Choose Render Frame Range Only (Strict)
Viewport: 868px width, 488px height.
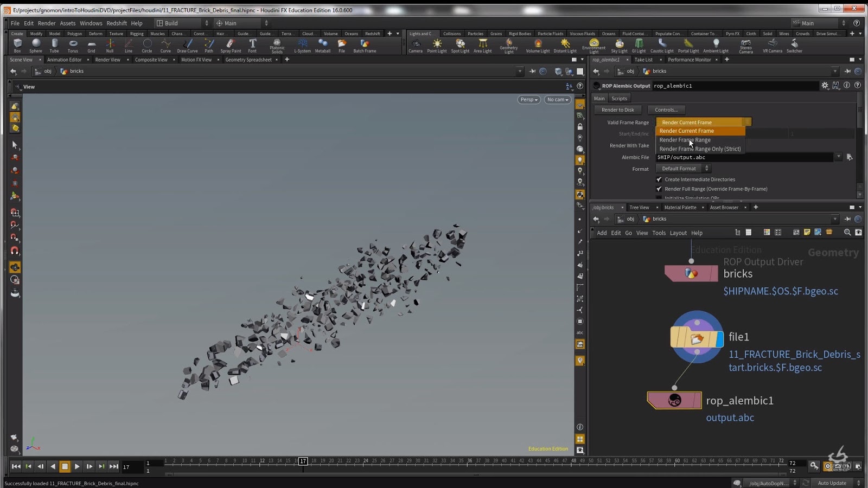click(x=700, y=149)
